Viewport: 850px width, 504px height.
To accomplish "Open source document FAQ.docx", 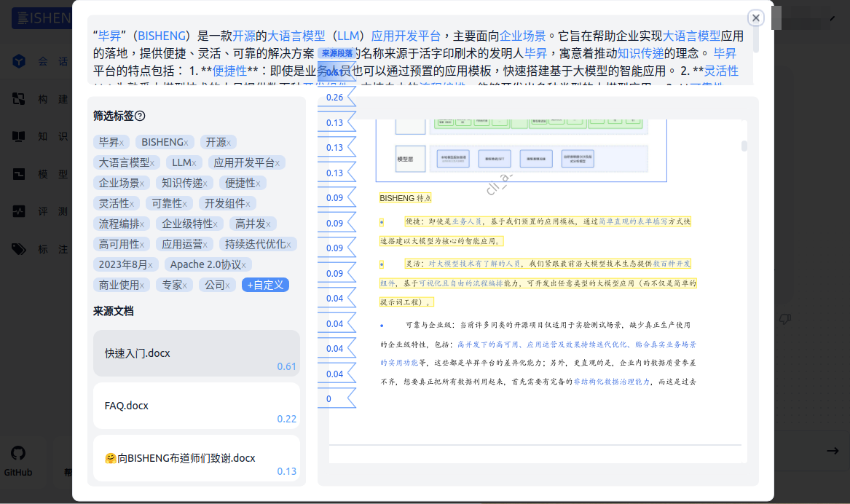I will 196,406.
